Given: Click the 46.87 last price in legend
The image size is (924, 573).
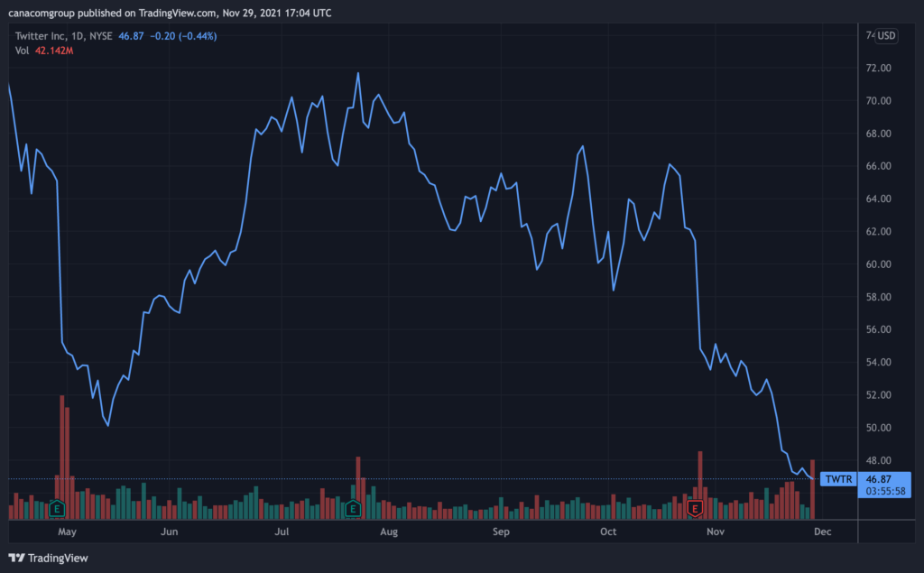Looking at the screenshot, I should (131, 36).
